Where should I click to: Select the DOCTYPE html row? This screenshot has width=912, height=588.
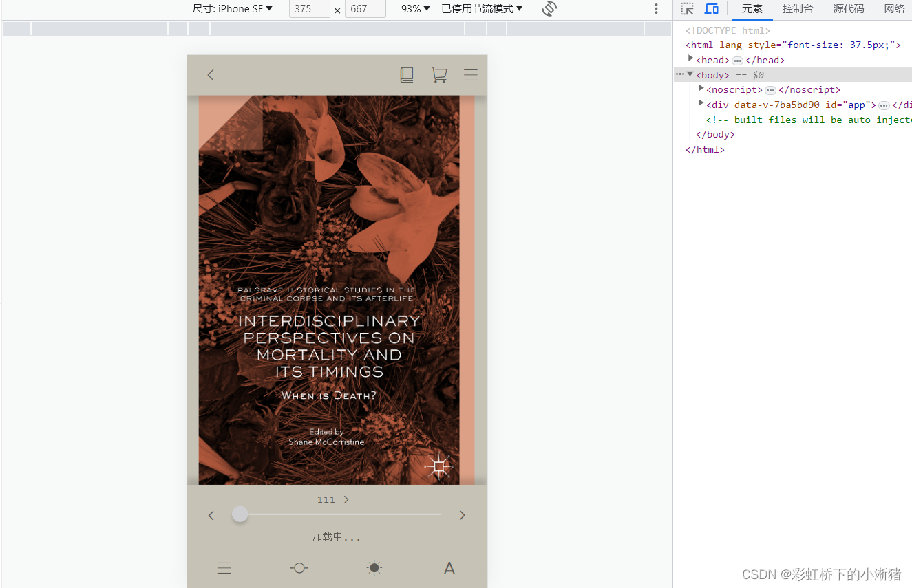(x=793, y=30)
